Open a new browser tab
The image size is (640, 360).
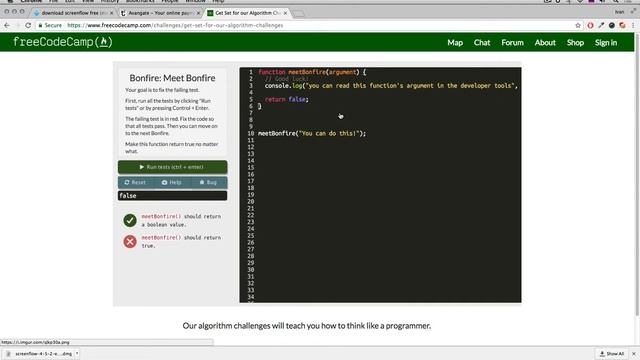[x=299, y=13]
